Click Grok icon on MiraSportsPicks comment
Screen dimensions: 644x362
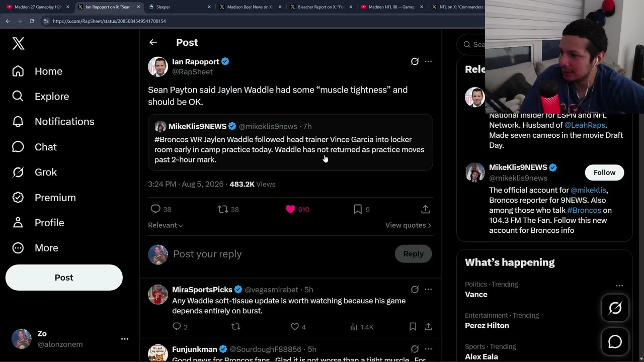[415, 290]
